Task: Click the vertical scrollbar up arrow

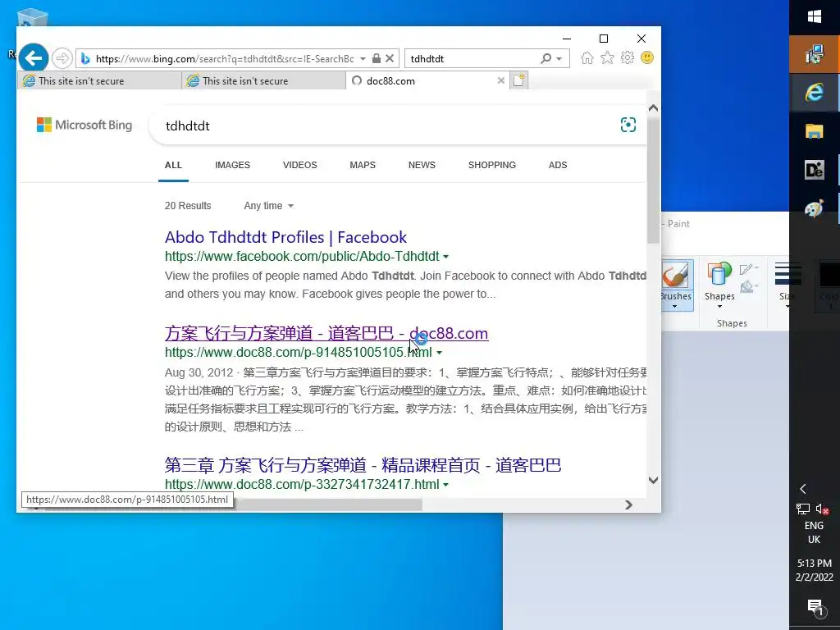Action: (653, 107)
